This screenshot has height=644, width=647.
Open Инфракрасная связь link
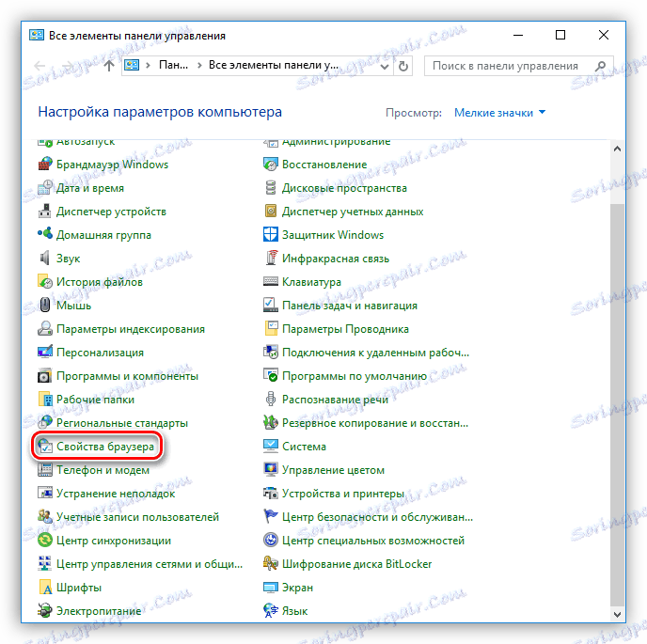336,259
